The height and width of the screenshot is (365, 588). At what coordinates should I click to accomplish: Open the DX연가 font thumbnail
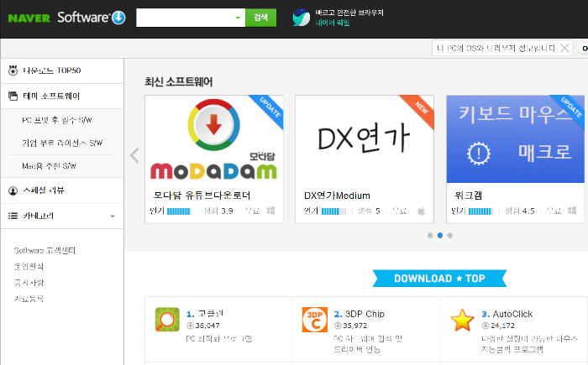[x=365, y=139]
